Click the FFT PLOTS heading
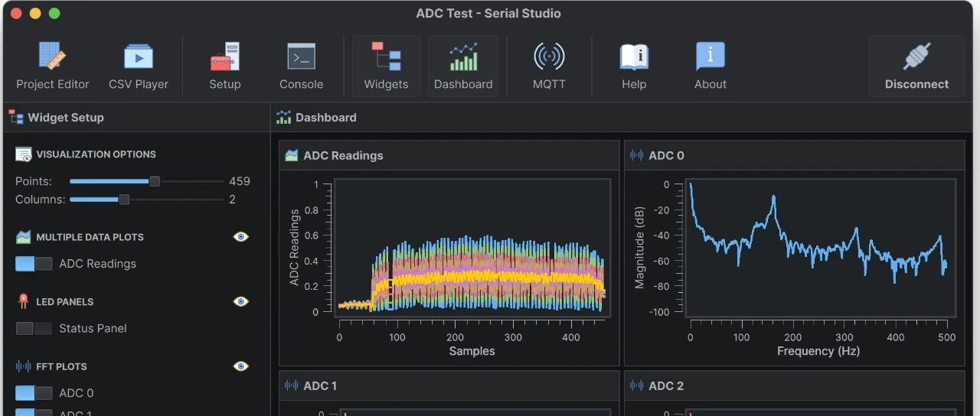The height and width of the screenshot is (416, 980). [x=61, y=366]
